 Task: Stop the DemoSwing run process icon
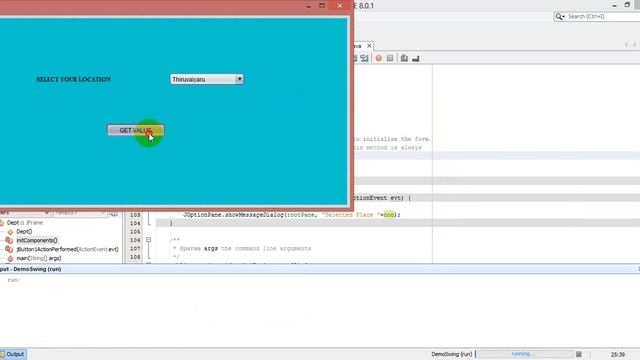[x=579, y=354]
